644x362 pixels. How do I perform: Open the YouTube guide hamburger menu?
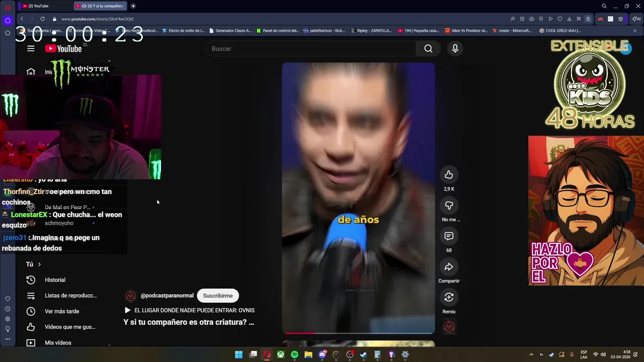(x=31, y=48)
